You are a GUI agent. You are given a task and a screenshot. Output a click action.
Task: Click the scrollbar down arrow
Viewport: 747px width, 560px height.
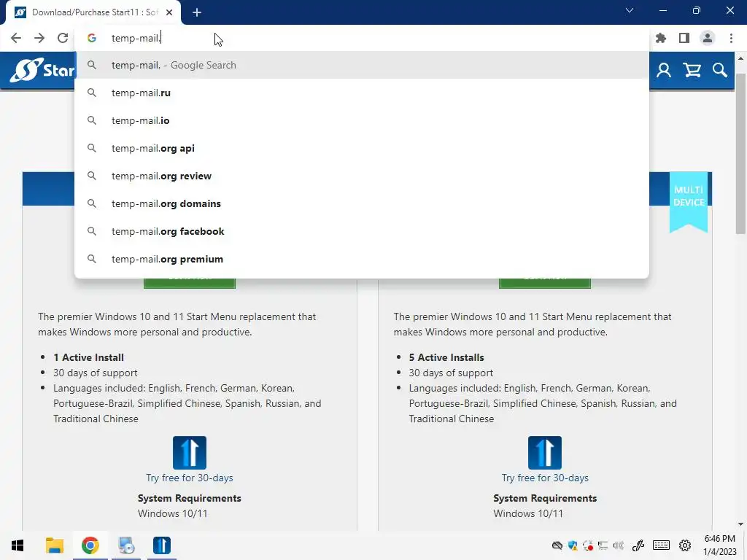click(x=740, y=525)
